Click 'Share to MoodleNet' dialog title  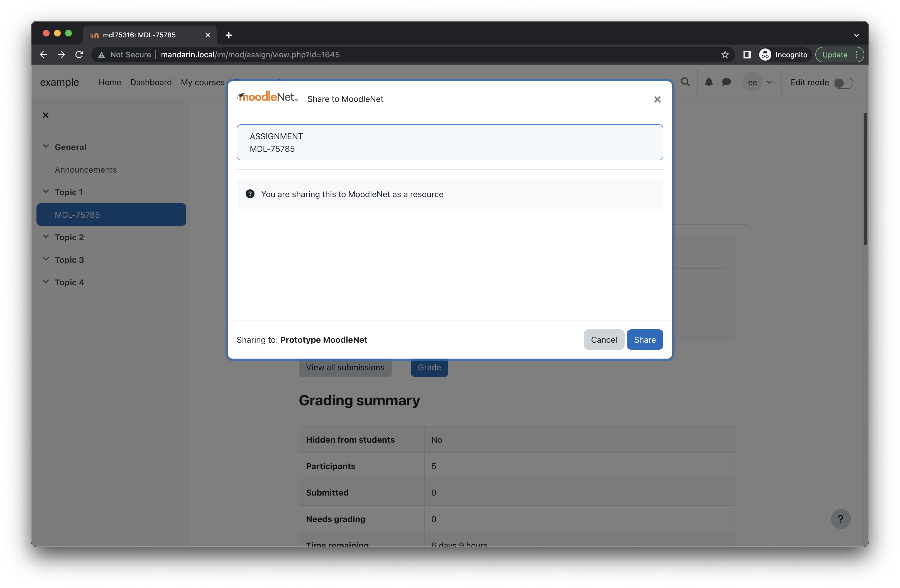(345, 99)
